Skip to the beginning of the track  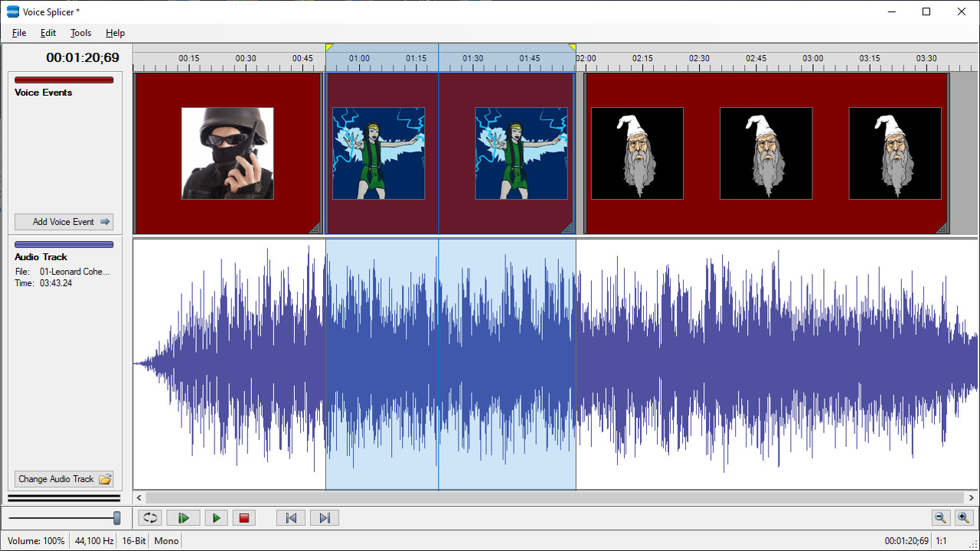[x=290, y=518]
